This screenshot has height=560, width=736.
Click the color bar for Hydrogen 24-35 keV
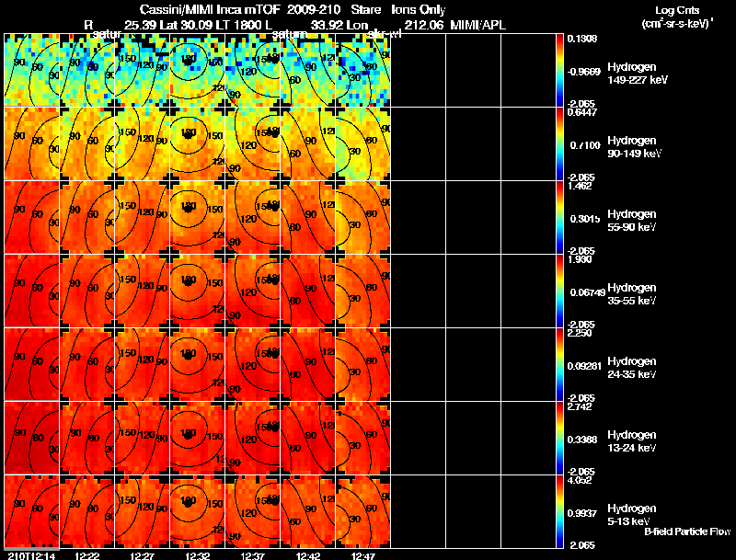point(559,364)
